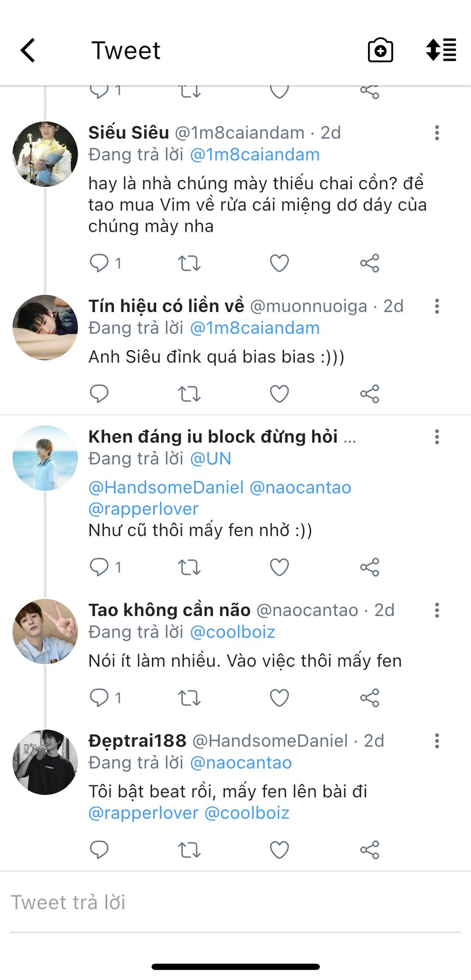The width and height of the screenshot is (471, 980).
Task: Tap the @naocantao reply-to link
Action: 240,763
